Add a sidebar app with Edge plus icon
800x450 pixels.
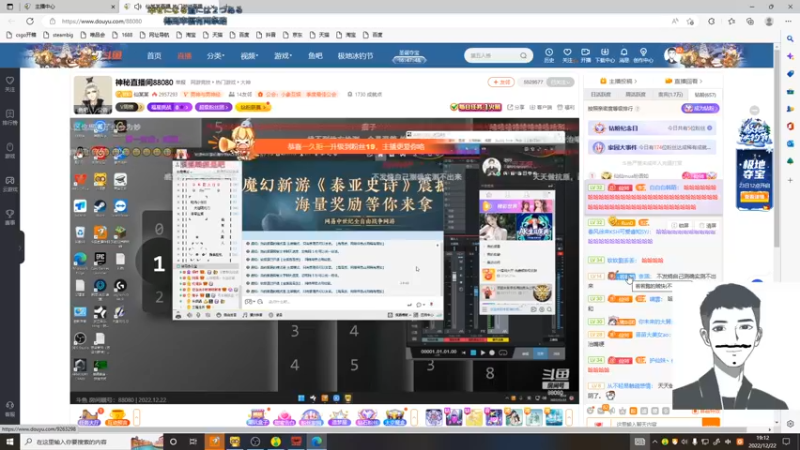click(x=790, y=180)
